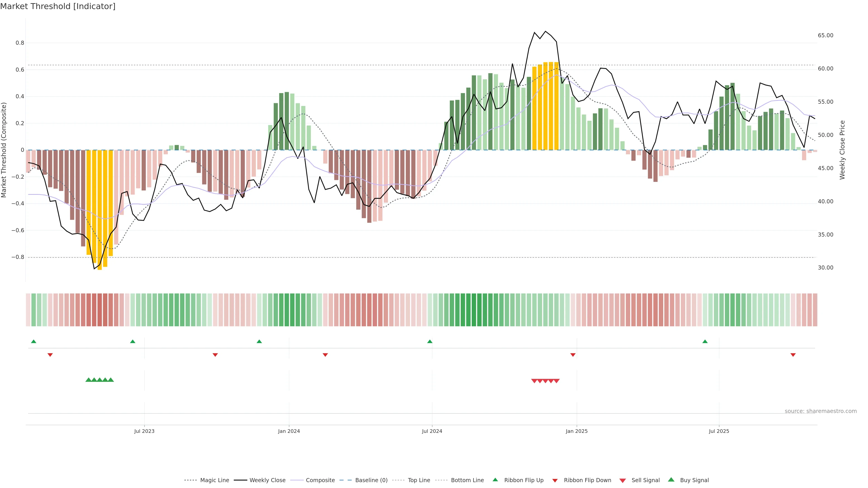Image resolution: width=868 pixels, height=488 pixels.
Task: Hide the Composite line via legend
Action: click(x=320, y=480)
